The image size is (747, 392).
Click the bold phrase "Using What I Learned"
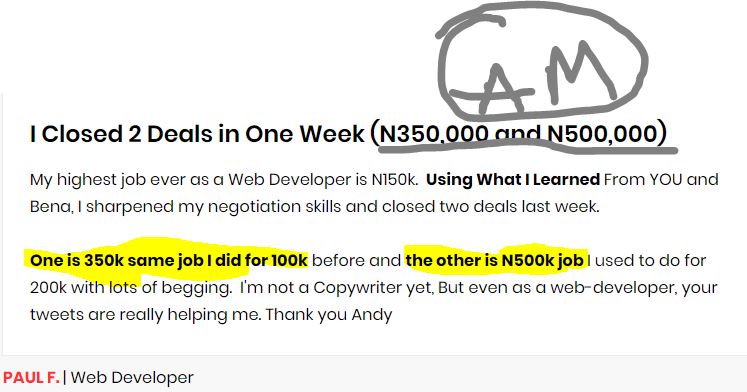pyautogui.click(x=513, y=180)
